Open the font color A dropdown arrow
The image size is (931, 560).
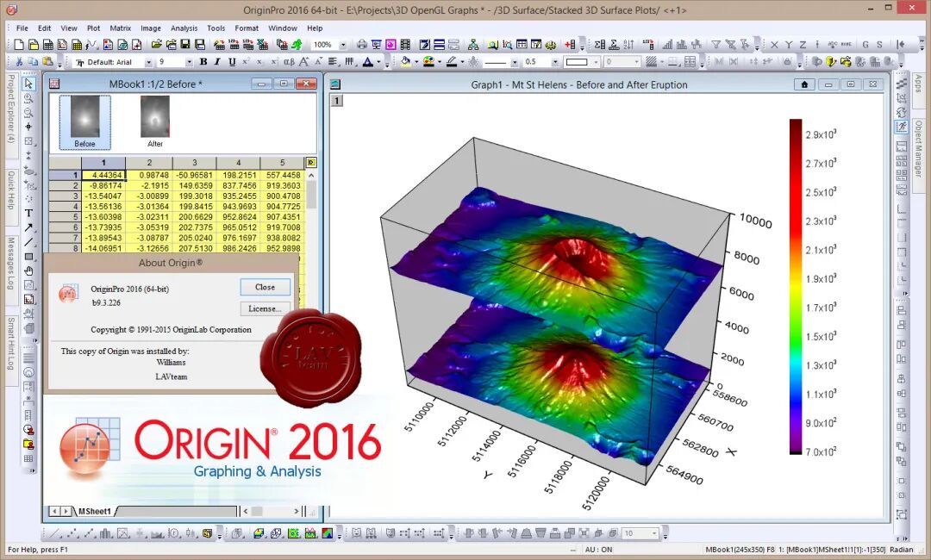(x=378, y=62)
